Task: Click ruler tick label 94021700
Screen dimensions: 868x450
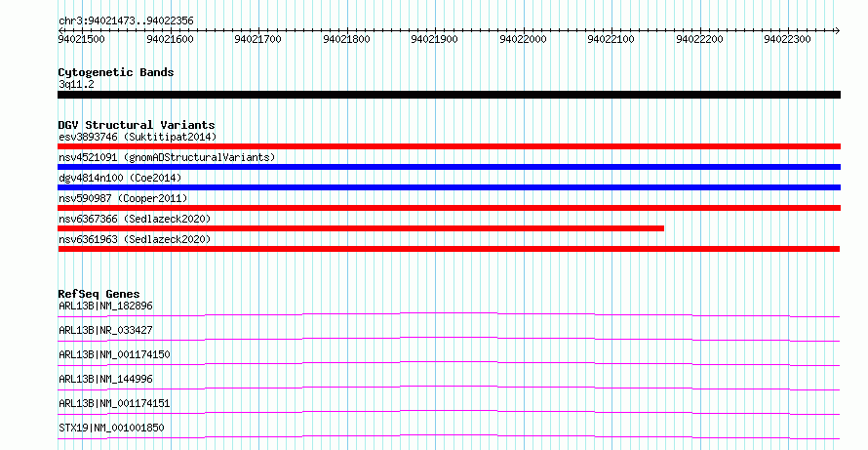Action: 258,39
